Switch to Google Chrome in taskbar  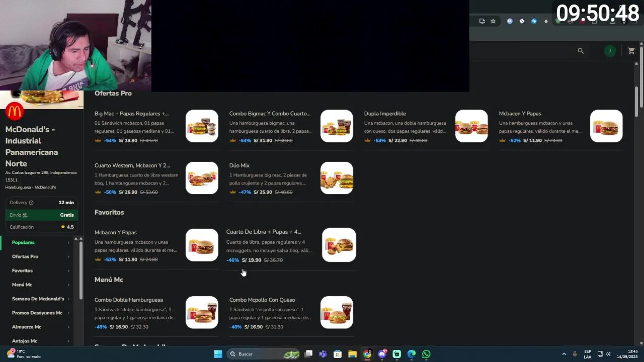(x=367, y=354)
